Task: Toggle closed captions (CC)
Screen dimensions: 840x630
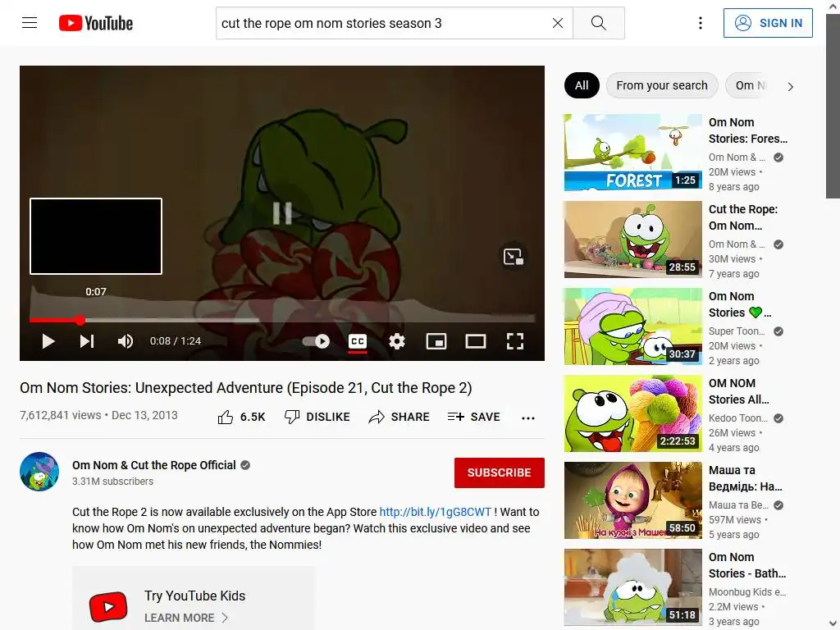Action: click(x=358, y=341)
